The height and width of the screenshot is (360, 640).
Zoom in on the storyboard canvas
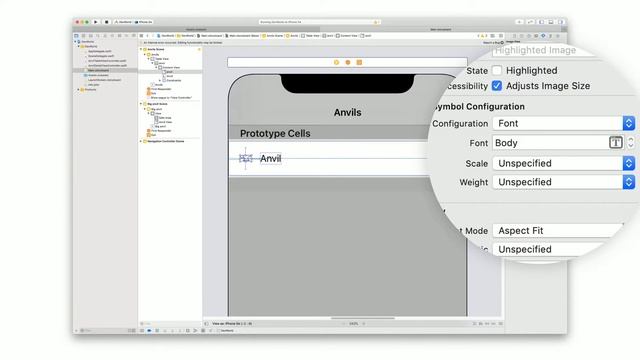coord(364,324)
